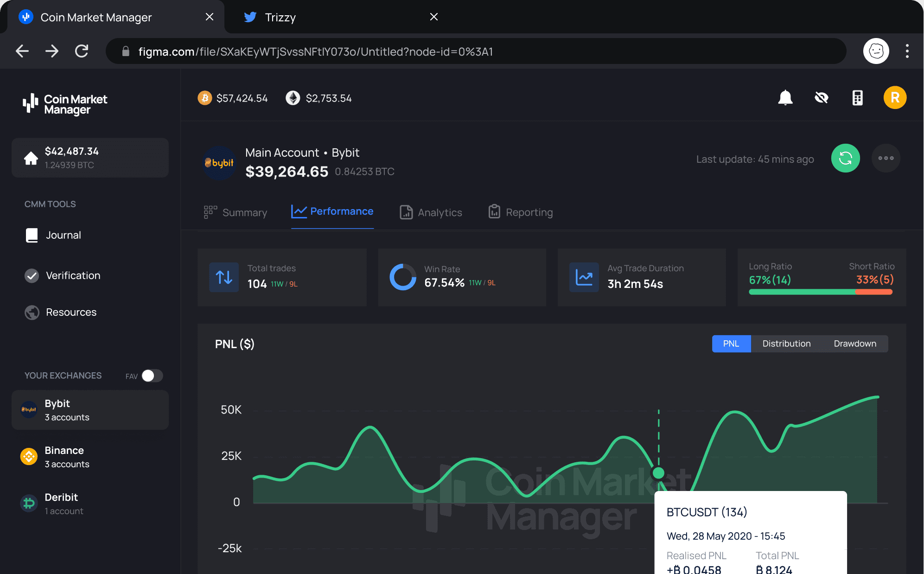Click the BTCUSDT (134) tooltip title
Screen dimensions: 924x574
[x=707, y=512]
